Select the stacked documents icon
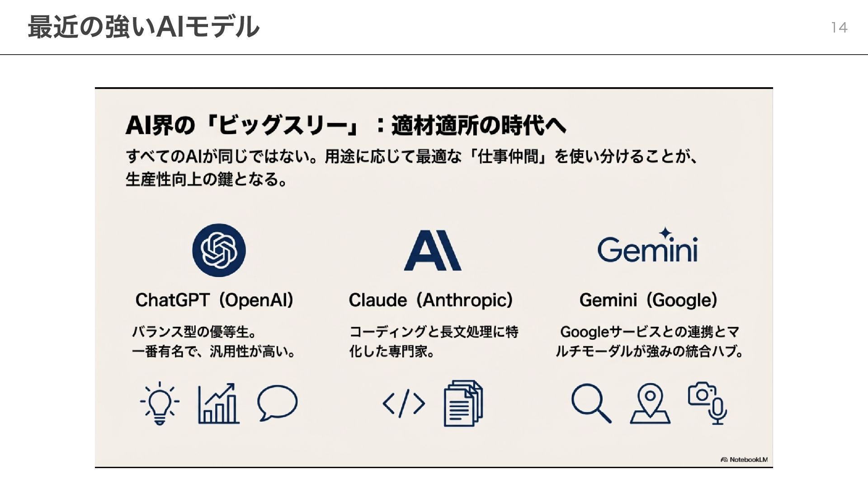 pyautogui.click(x=463, y=403)
